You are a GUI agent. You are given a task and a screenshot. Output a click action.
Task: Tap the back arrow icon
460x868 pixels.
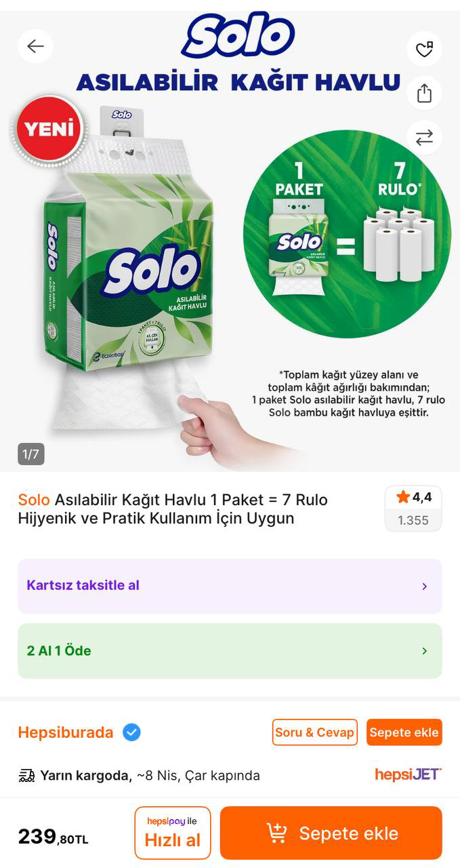35,46
